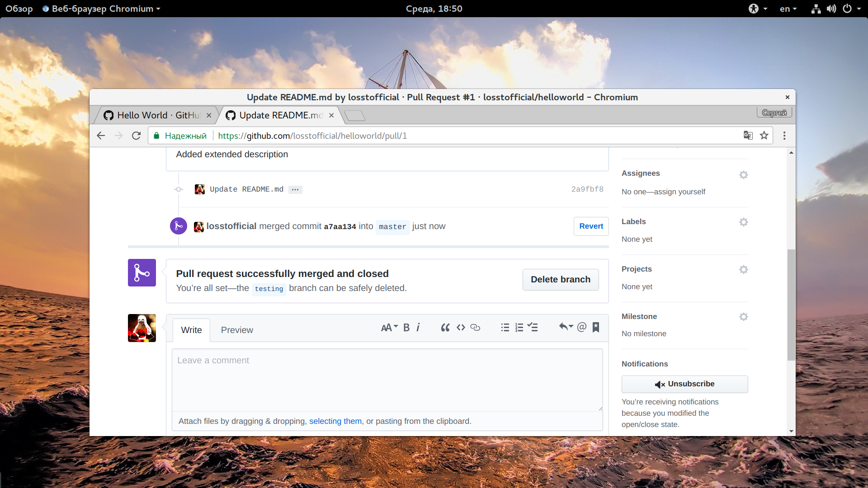The height and width of the screenshot is (488, 868).
Task: Switch to the Hello World browser tab
Action: pos(157,116)
